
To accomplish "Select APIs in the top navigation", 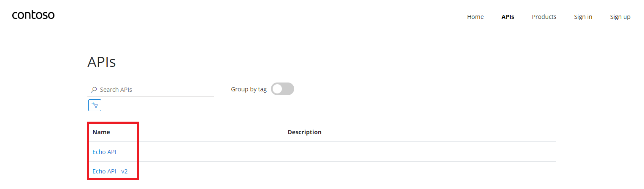I will click(x=508, y=17).
